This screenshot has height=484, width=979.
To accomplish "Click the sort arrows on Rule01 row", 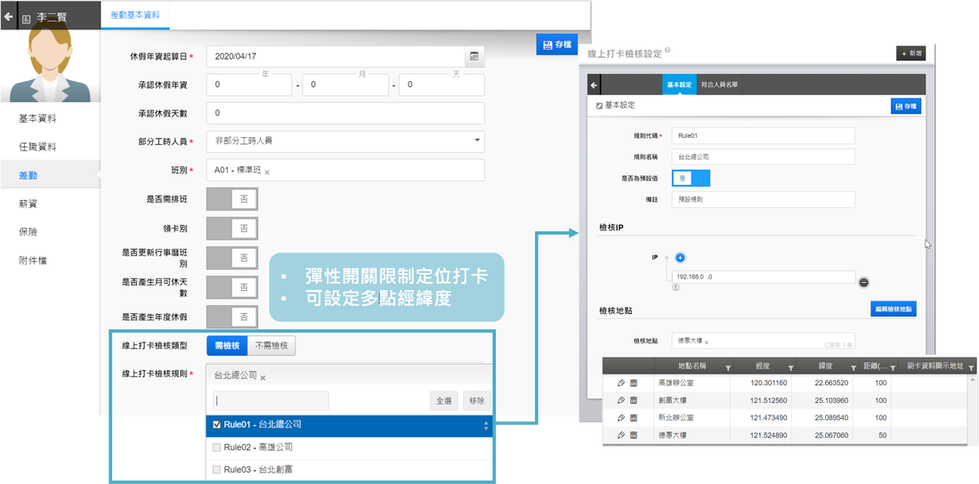I will tap(486, 426).
